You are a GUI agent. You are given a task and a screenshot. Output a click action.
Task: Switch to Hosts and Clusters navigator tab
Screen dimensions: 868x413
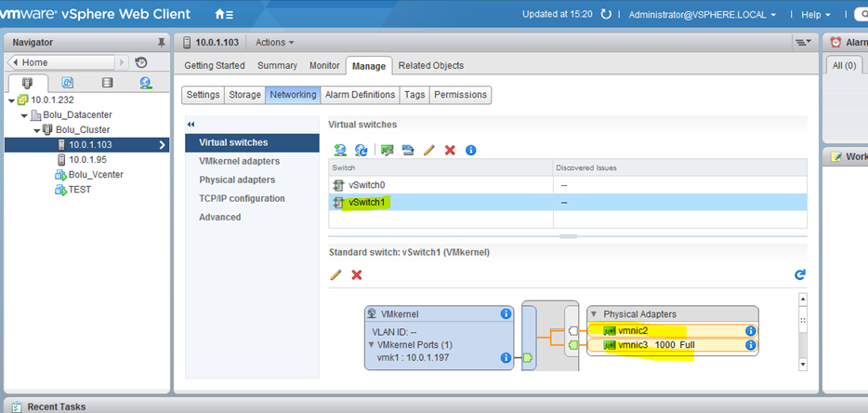(27, 83)
